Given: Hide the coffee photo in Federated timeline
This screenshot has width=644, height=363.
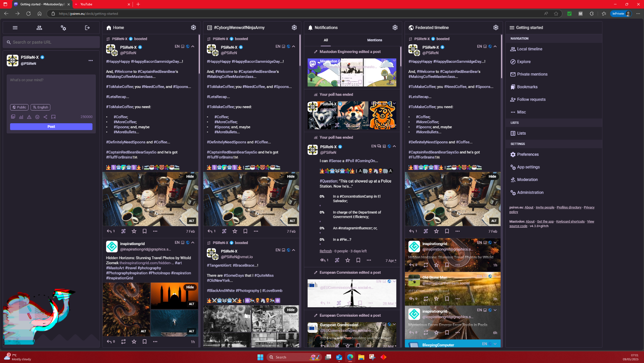Looking at the screenshot, I should 492,177.
